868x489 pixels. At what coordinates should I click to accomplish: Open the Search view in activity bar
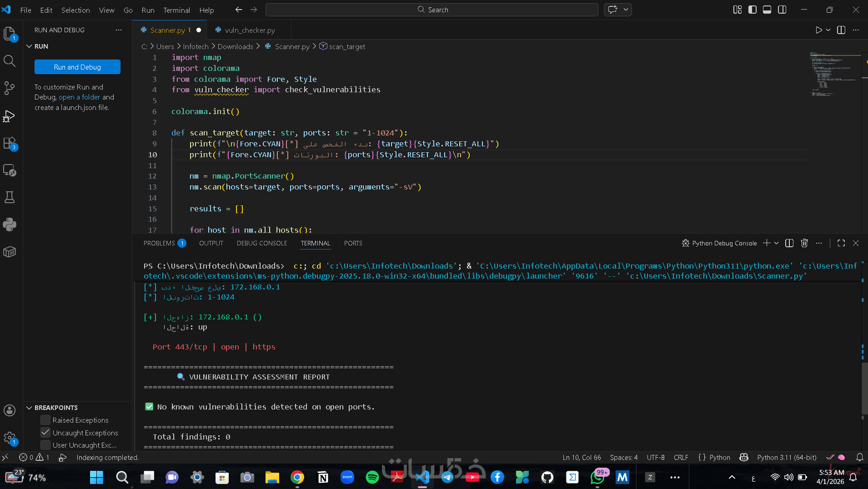point(10,61)
